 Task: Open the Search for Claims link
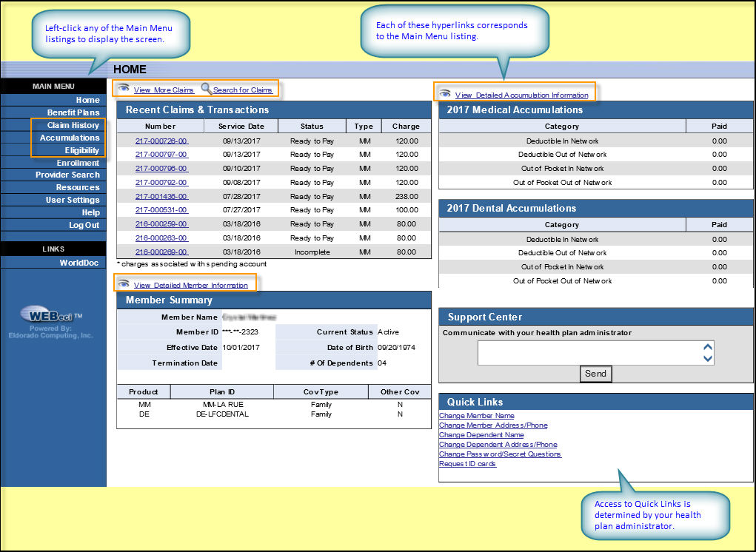click(243, 90)
